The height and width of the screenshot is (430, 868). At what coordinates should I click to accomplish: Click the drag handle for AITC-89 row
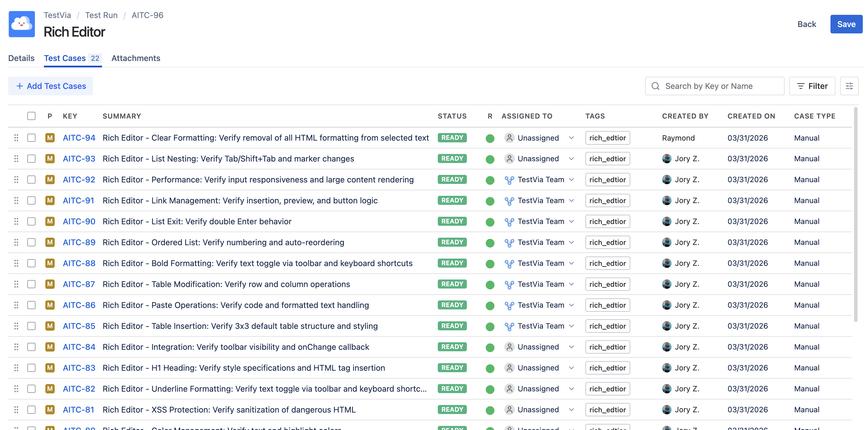coord(16,242)
